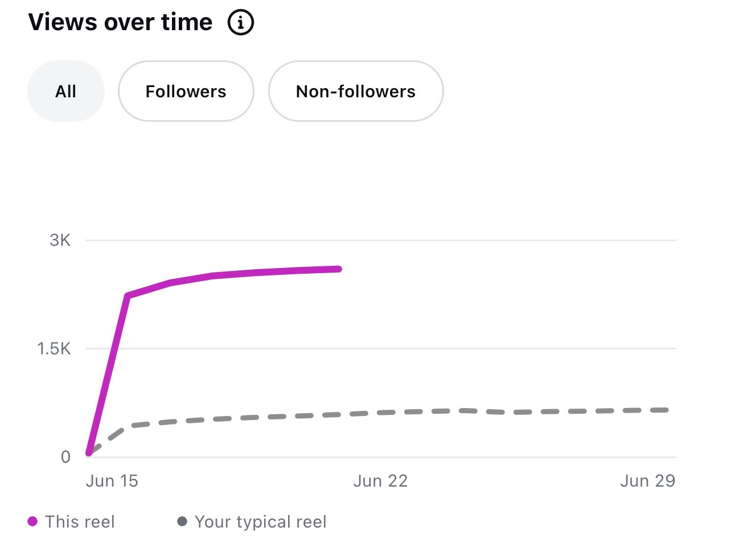Image resolution: width=731 pixels, height=560 pixels.
Task: Click the 0 y-axis label
Action: click(x=65, y=456)
